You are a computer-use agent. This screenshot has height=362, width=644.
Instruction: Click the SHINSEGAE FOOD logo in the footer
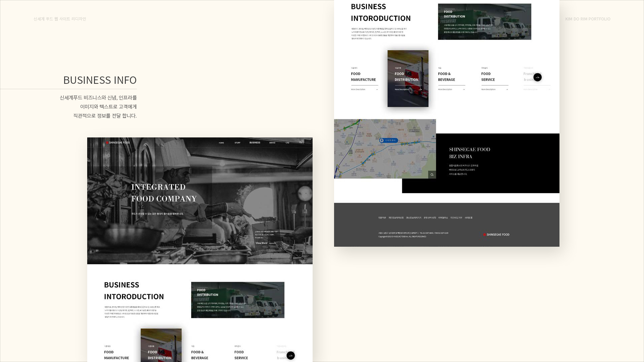496,235
